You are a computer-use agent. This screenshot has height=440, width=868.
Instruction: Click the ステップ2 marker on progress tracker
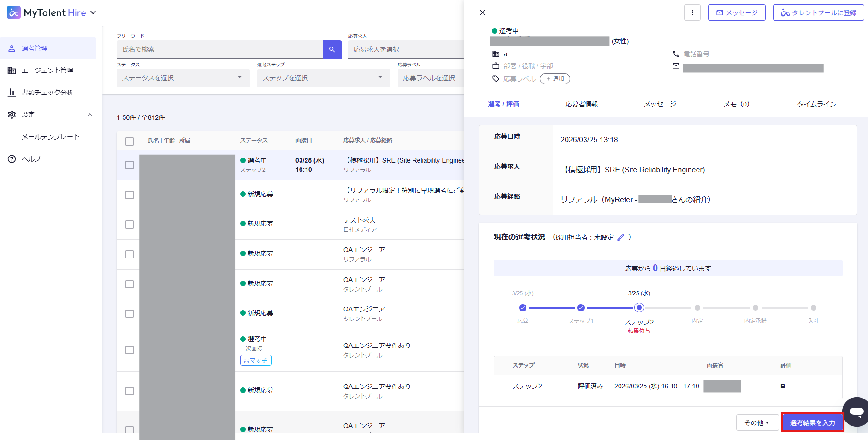tap(639, 308)
